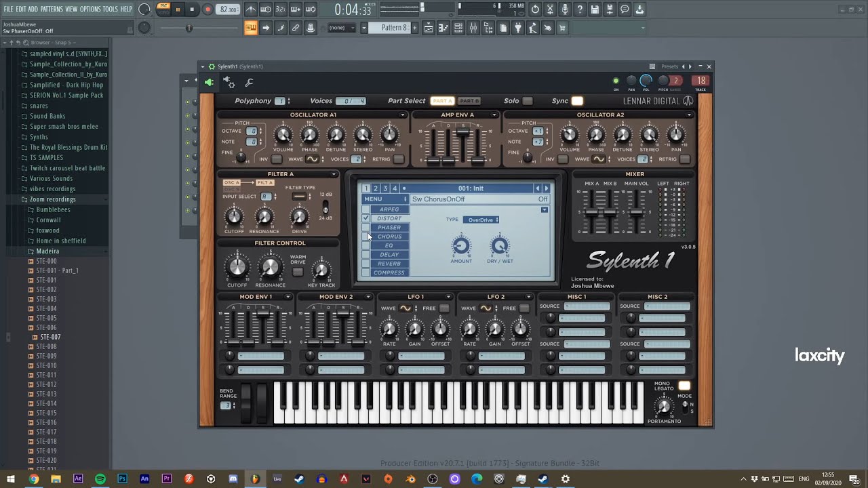Pause playback with the pause button

click(178, 9)
